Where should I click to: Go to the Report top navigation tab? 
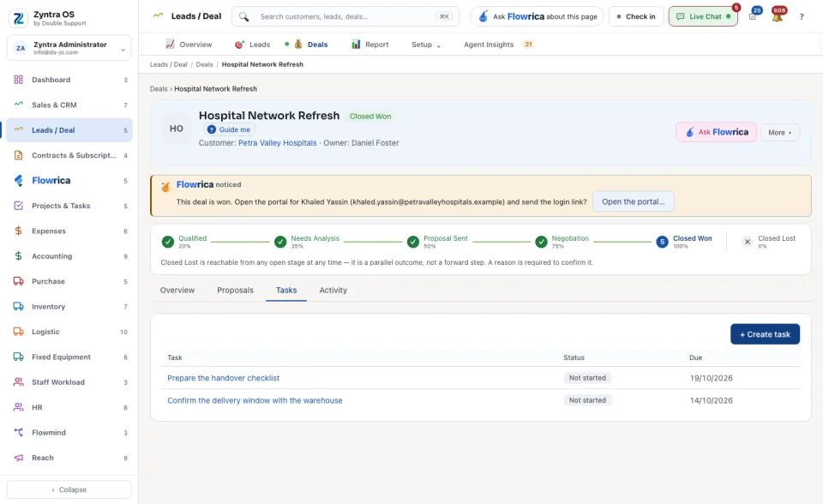(370, 45)
